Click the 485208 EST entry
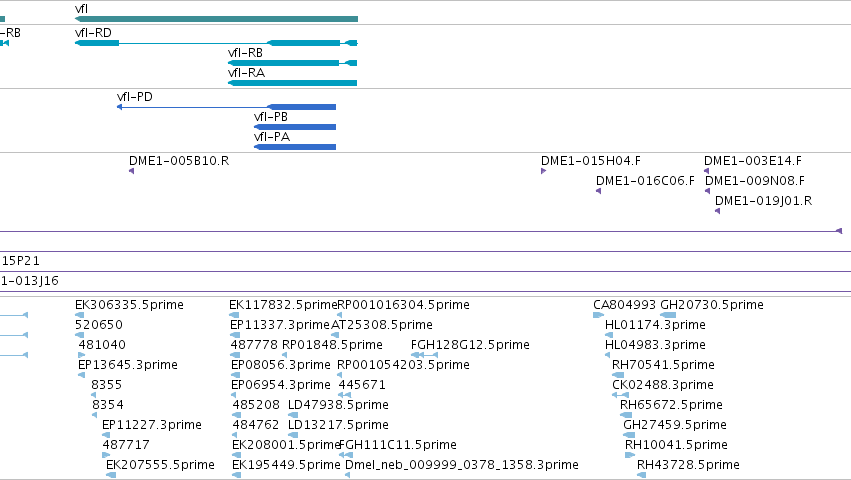Image resolution: width=851 pixels, height=480 pixels. click(x=256, y=405)
